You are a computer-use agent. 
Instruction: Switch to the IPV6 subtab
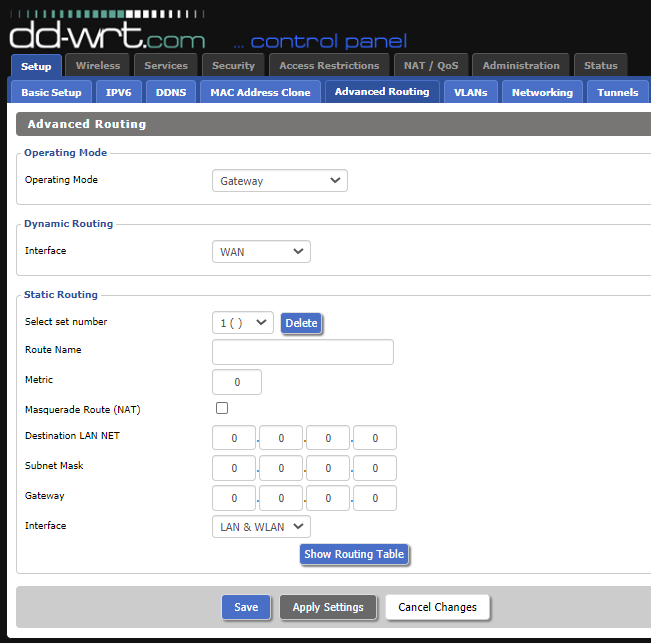pos(119,92)
